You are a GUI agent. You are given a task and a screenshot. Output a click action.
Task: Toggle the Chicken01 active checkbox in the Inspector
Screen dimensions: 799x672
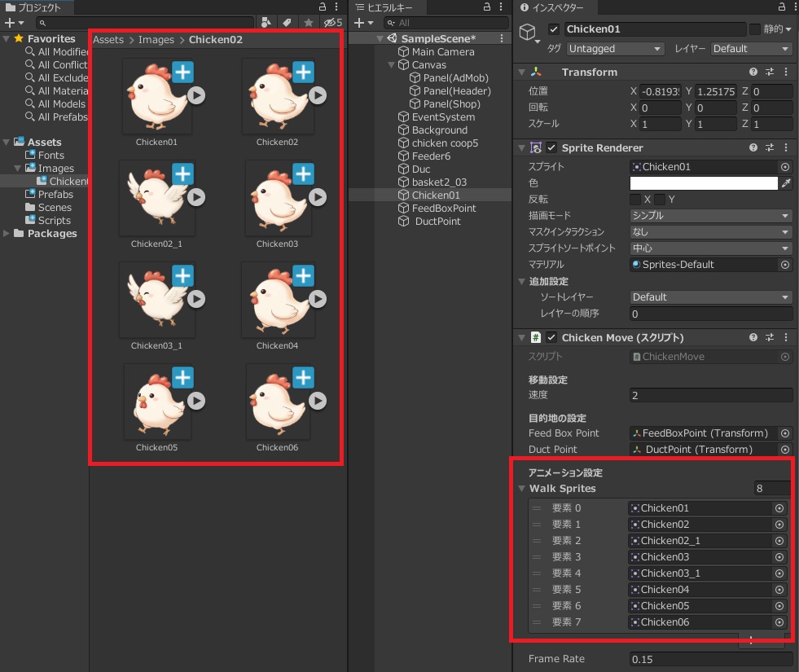[x=555, y=29]
